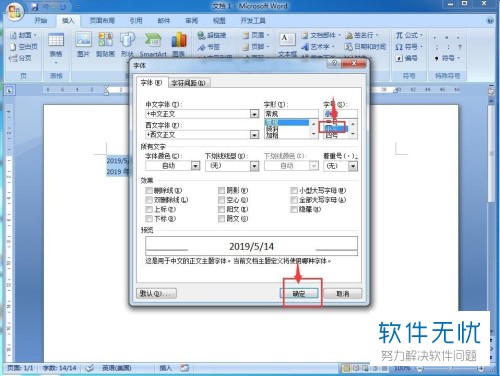Insert an equation with 公式
The image size is (500, 376).
coord(409,35)
